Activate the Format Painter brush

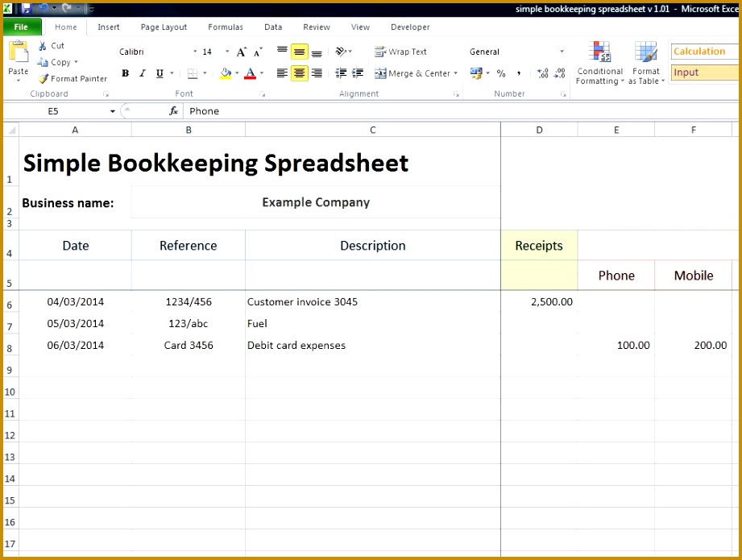pyautogui.click(x=43, y=79)
